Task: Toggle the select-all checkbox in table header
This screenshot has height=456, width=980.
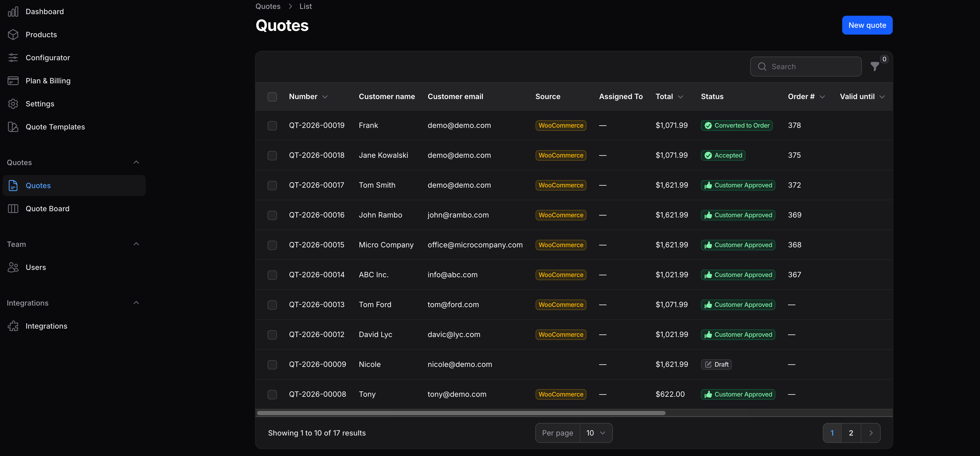Action: coord(272,97)
